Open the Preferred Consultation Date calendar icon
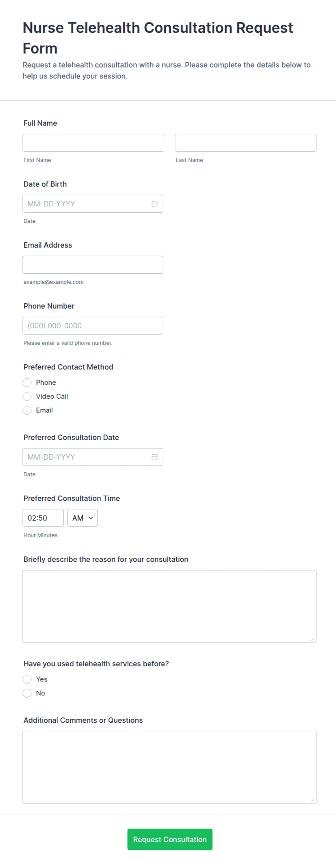Screen dimensions: 336x868 pyautogui.click(x=155, y=457)
